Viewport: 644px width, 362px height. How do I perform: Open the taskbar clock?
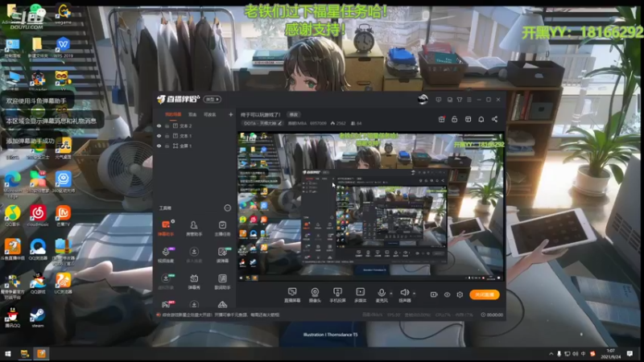coord(610,354)
